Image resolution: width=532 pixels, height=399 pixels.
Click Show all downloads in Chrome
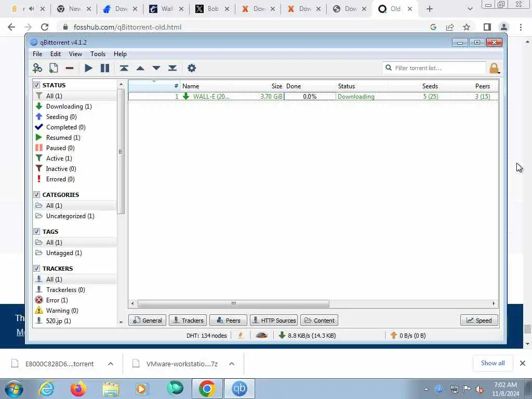coord(493,363)
